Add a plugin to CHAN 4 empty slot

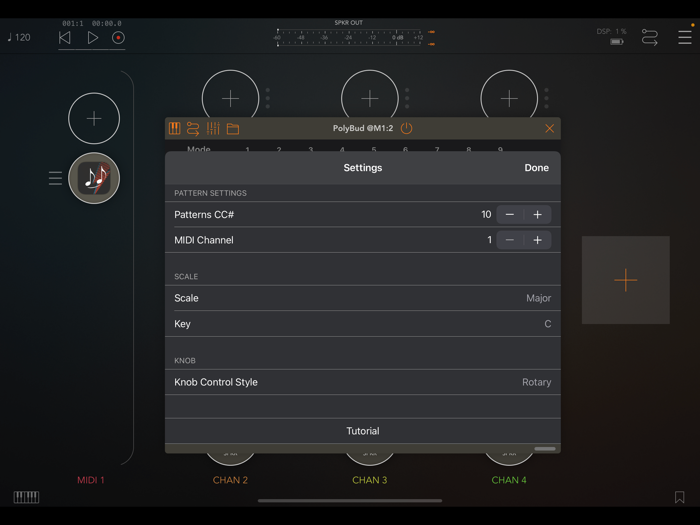pos(509,98)
